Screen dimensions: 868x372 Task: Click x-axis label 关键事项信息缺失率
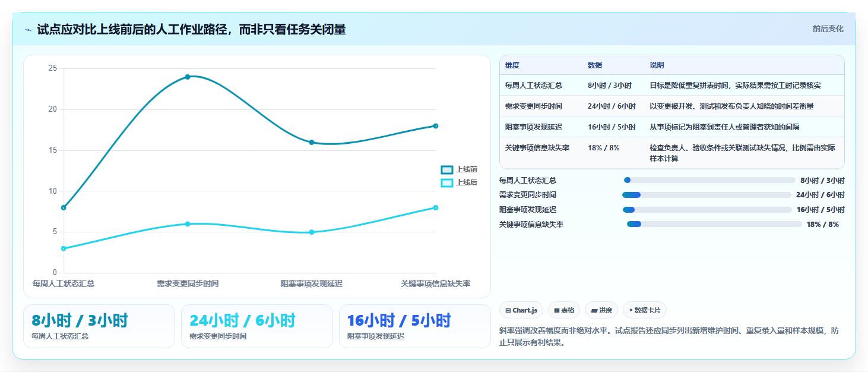pos(436,284)
